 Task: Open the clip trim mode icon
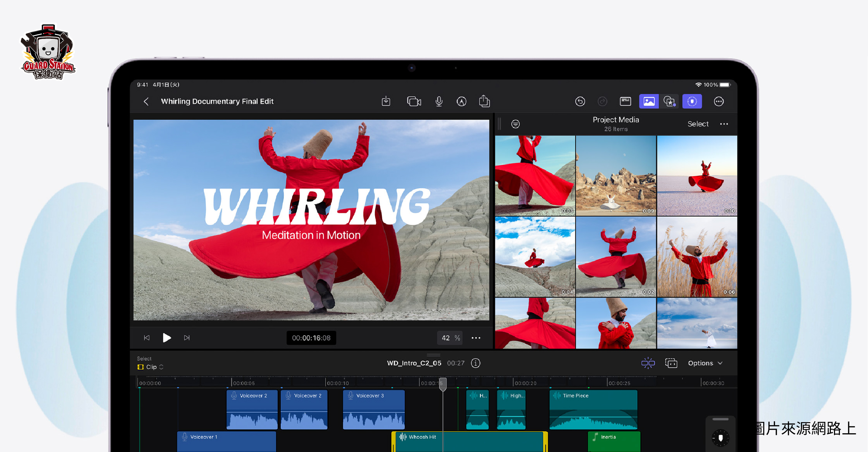click(x=671, y=363)
